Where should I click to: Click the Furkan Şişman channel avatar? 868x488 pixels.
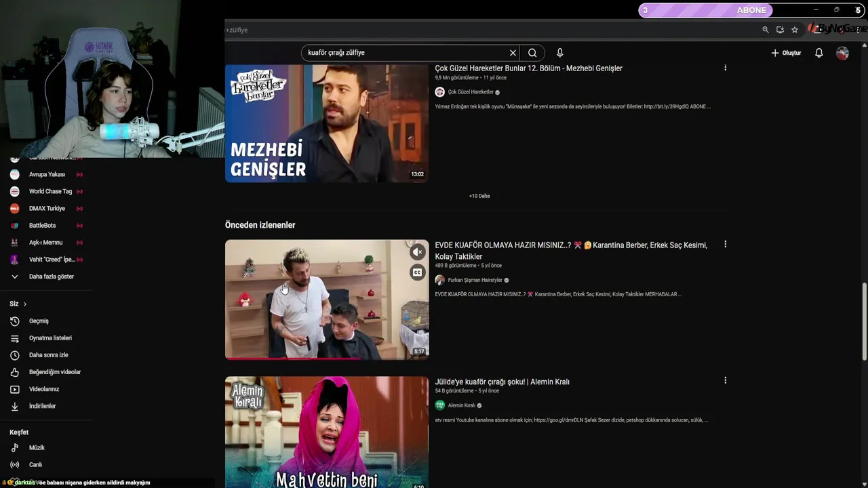(x=439, y=280)
